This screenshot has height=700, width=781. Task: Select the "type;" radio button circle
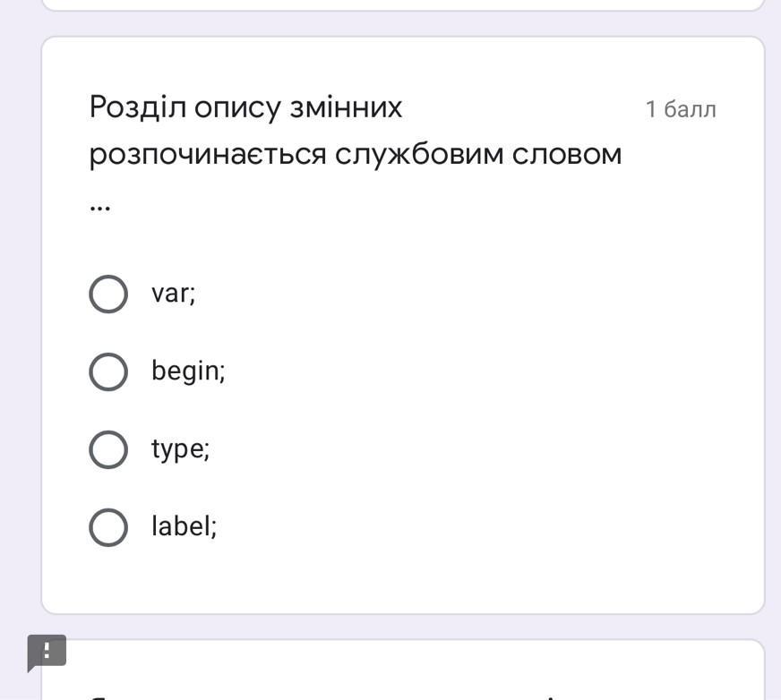click(x=108, y=449)
